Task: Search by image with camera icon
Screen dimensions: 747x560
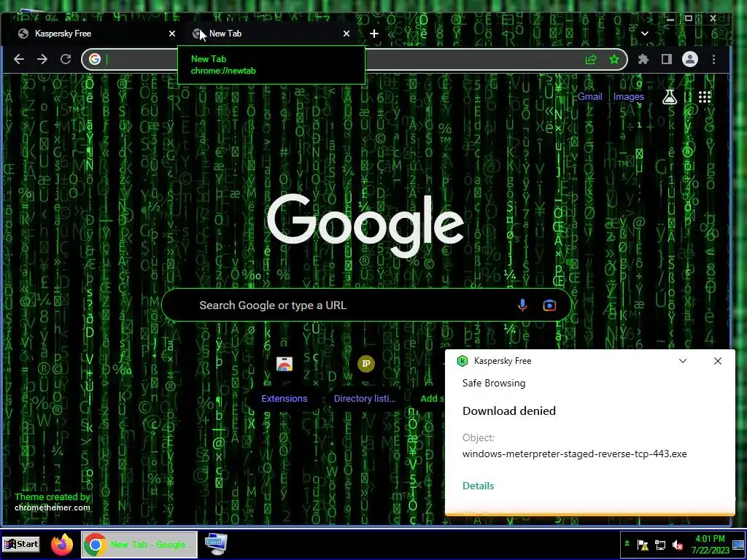Action: pyautogui.click(x=549, y=306)
